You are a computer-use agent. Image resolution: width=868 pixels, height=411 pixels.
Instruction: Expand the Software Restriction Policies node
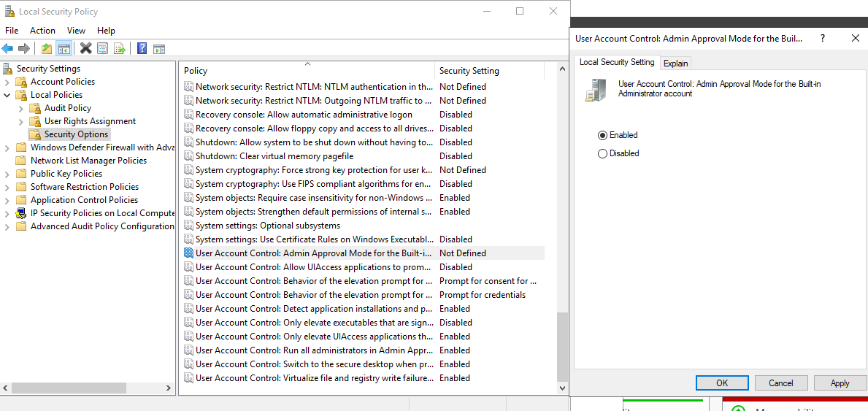tap(7, 187)
